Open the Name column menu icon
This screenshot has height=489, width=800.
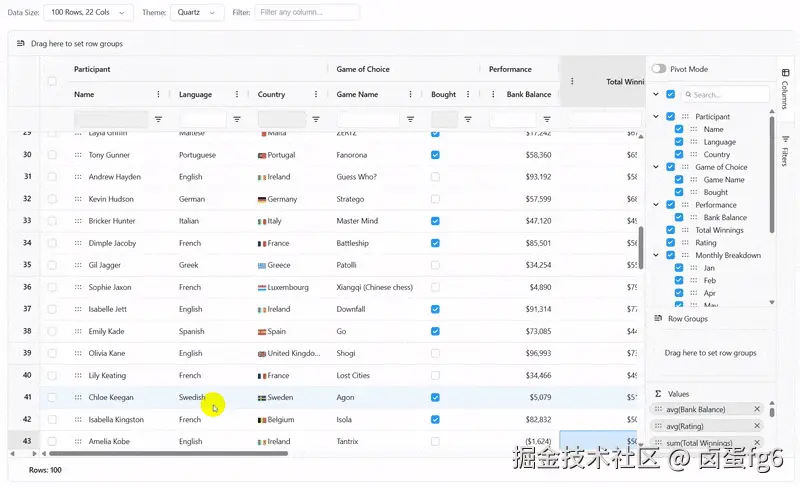click(158, 94)
